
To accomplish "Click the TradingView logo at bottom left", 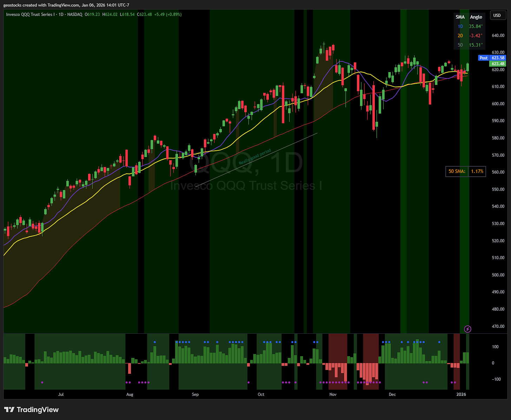I will pos(32,409).
